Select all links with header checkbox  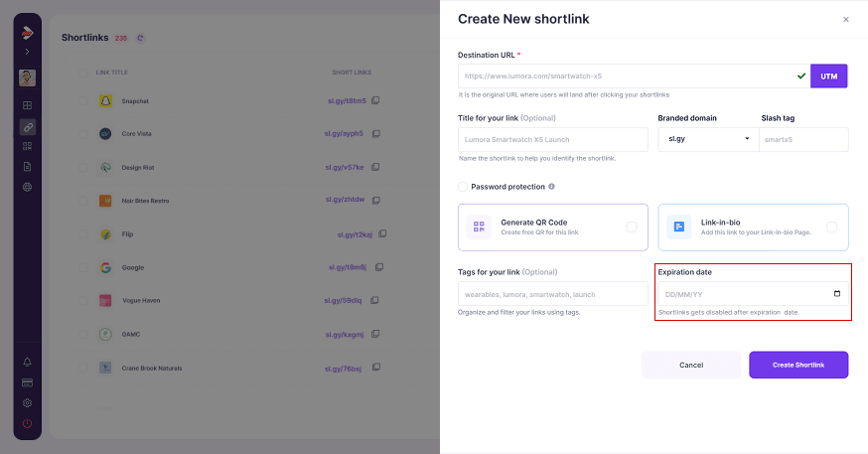click(83, 73)
